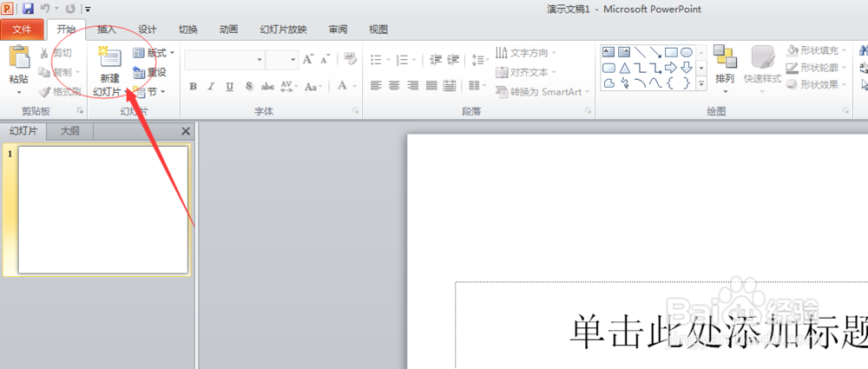Click the Font Color (A) button
Screen dimensions: 868x369
342,86
